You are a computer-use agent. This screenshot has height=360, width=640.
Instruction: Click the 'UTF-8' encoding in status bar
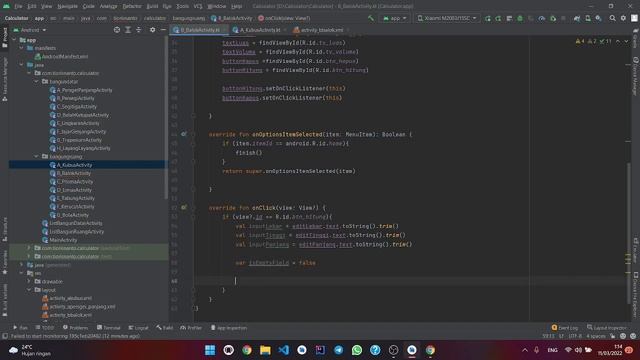[575, 336]
